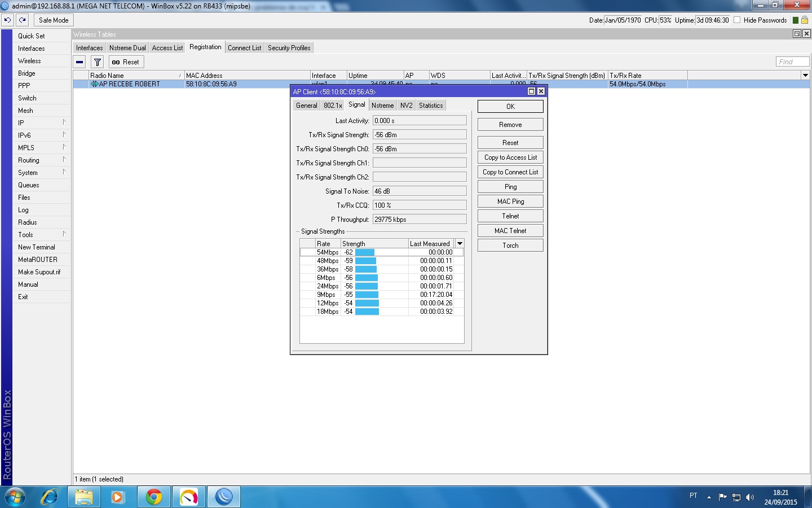
Task: Click Copy to Access List button
Action: [510, 157]
